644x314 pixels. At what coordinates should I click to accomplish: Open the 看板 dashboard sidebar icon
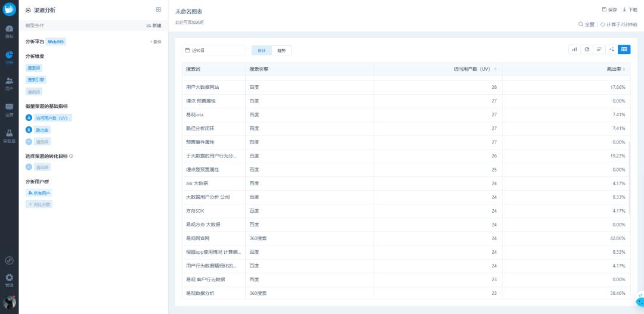[9, 32]
